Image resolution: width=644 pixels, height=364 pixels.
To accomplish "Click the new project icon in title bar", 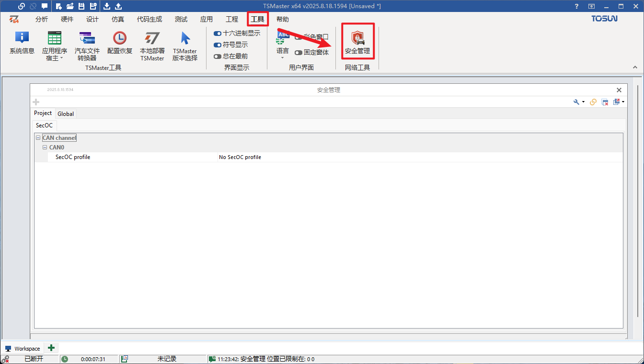I will point(59,6).
